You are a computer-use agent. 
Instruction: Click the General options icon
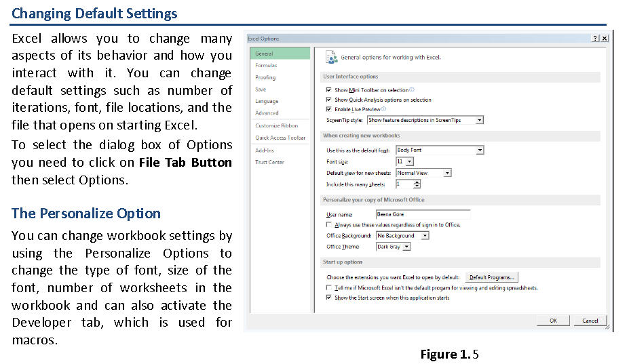click(x=331, y=58)
